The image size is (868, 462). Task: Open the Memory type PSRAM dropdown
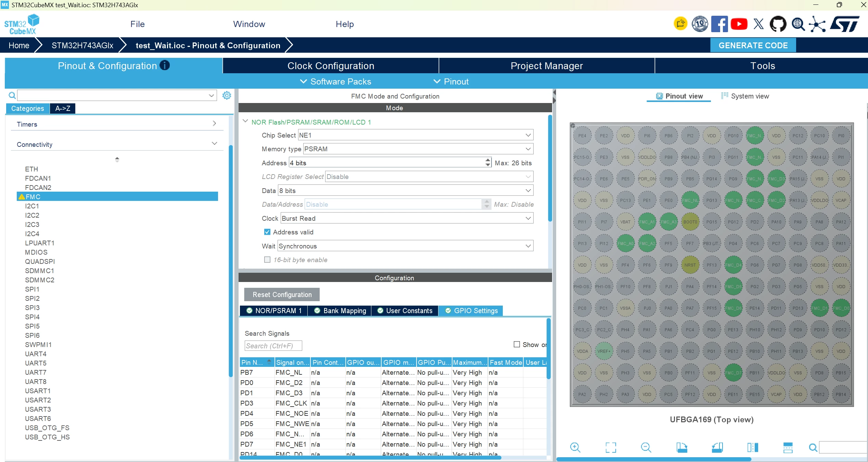tap(418, 149)
